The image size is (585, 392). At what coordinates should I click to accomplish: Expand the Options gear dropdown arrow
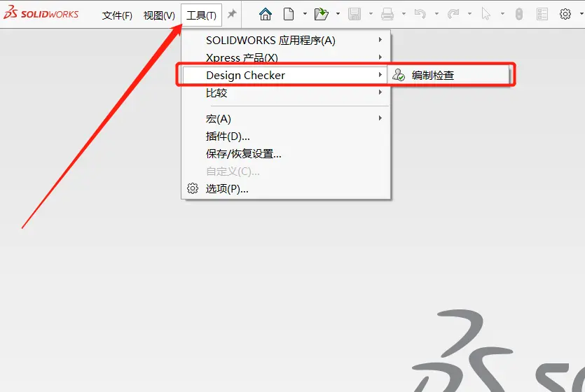582,14
